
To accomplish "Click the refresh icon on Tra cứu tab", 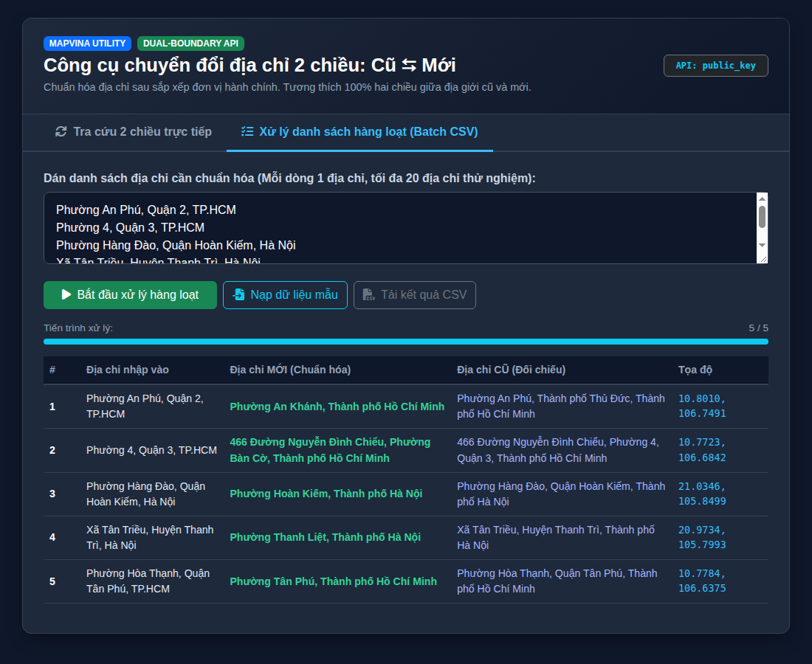I will (x=61, y=132).
